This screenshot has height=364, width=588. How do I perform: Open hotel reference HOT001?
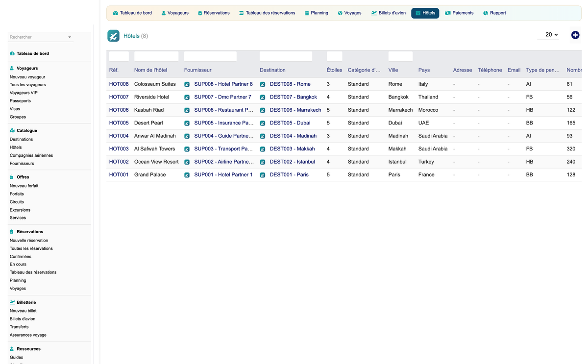(119, 175)
